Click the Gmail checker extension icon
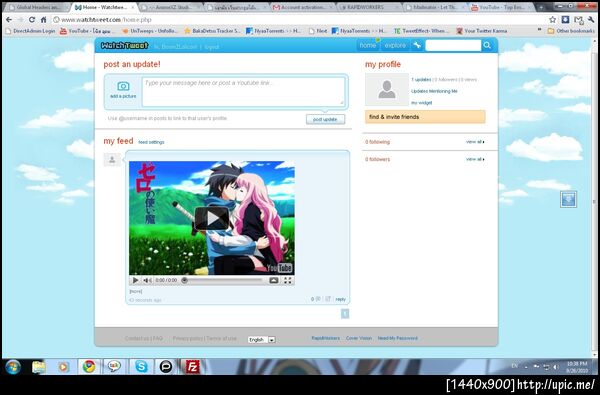The height and width of the screenshot is (395, 600). click(x=579, y=20)
